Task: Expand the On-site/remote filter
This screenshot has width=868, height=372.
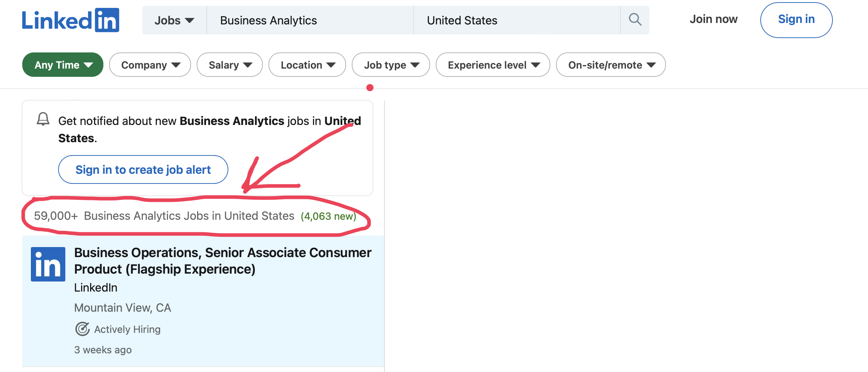Action: (x=611, y=65)
